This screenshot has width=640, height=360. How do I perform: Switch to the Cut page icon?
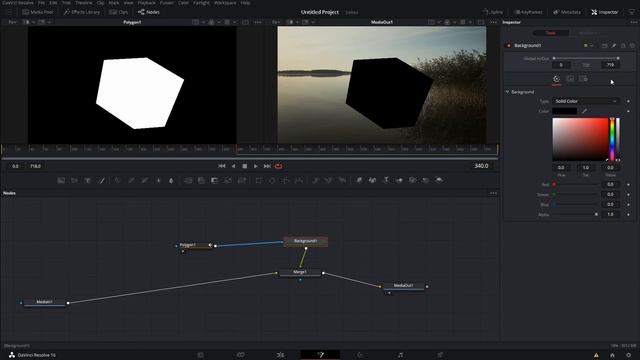pos(240,355)
